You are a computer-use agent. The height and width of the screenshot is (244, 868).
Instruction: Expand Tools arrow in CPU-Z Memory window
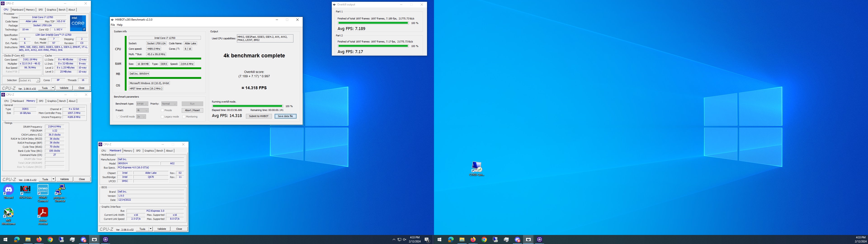(53, 179)
